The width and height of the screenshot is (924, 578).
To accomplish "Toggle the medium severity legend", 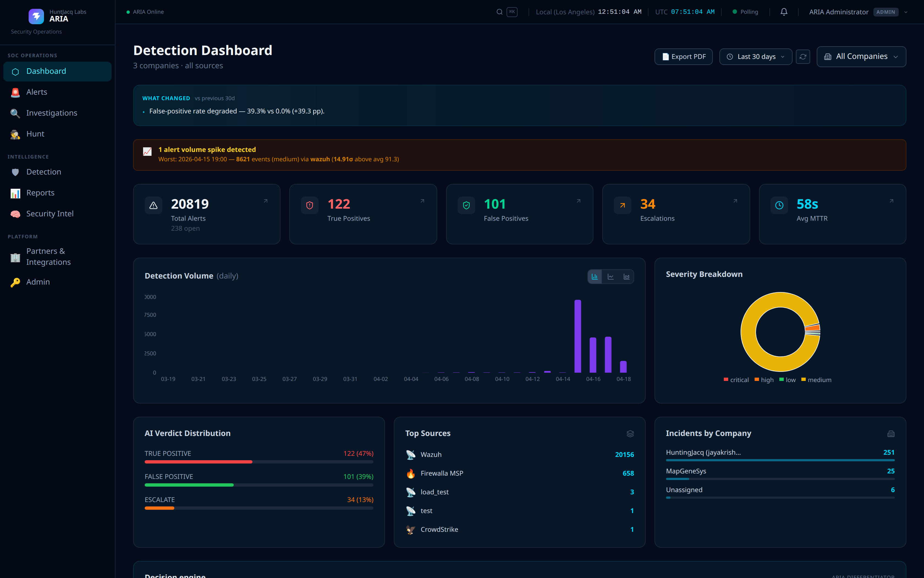I will click(816, 380).
